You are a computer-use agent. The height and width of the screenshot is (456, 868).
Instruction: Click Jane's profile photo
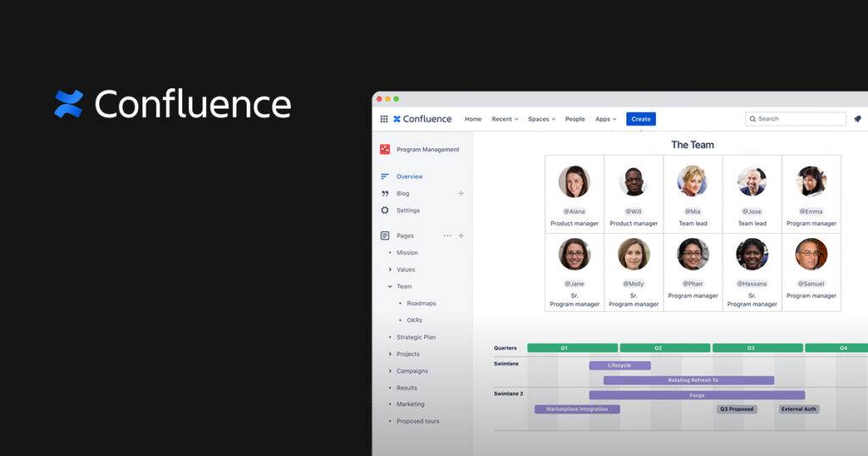pos(574,254)
